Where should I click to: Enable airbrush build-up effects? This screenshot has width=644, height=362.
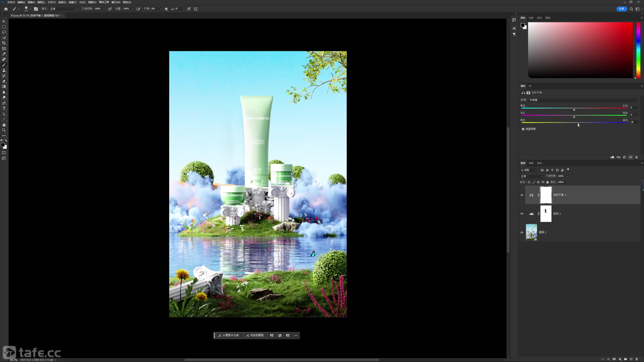coord(138,9)
